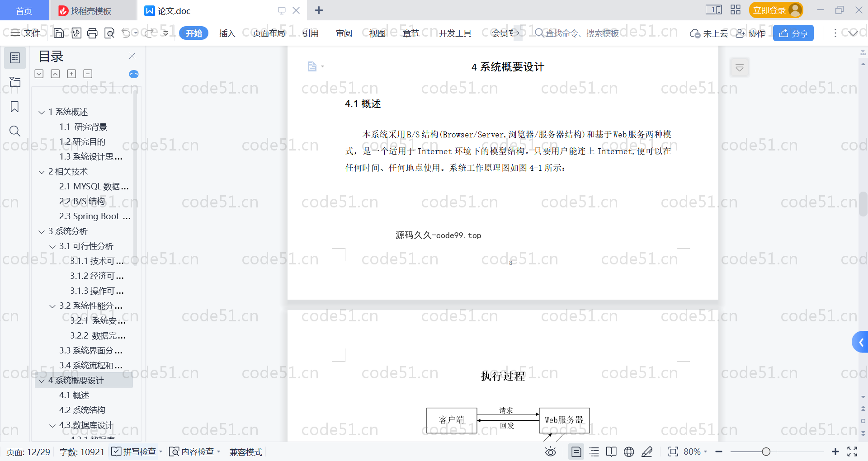
Task: Select outline view icon in status bar
Action: click(594, 452)
